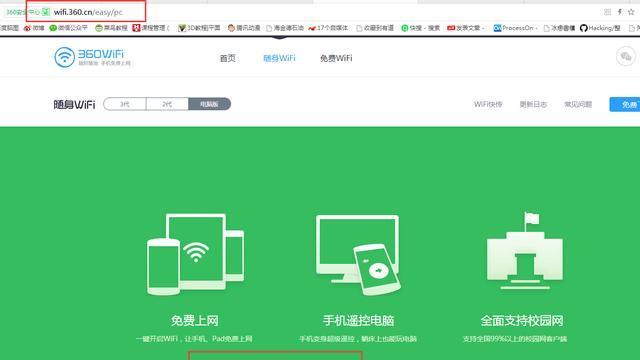The width and height of the screenshot is (640, 360).
Task: Click the green 360 security certificate icon
Action: [x=46, y=12]
